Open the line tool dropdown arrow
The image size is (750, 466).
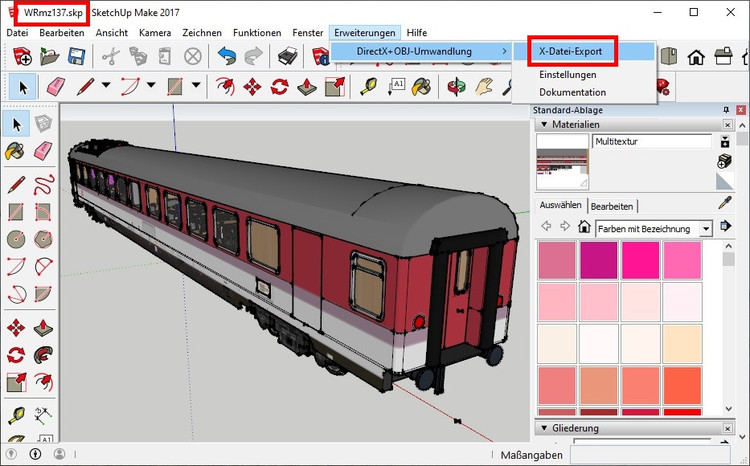[106, 85]
